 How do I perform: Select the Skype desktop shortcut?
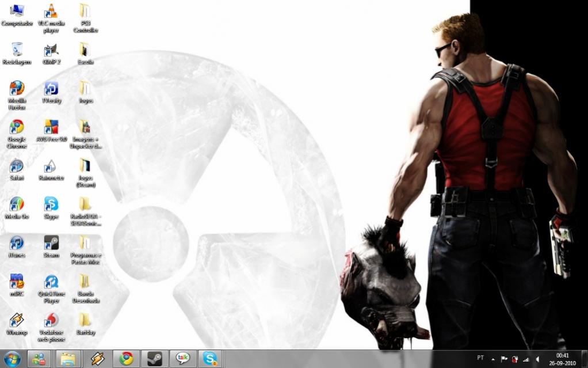[51, 208]
